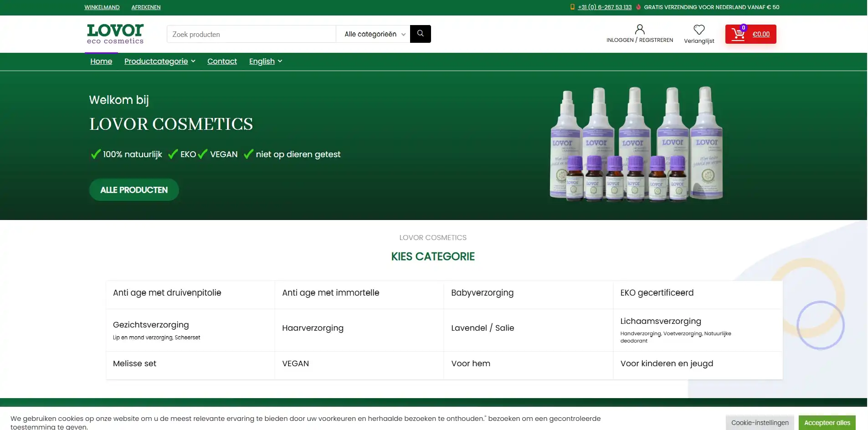Click the AFREKENEN link
Image resolution: width=868 pixels, height=430 pixels.
pyautogui.click(x=146, y=7)
